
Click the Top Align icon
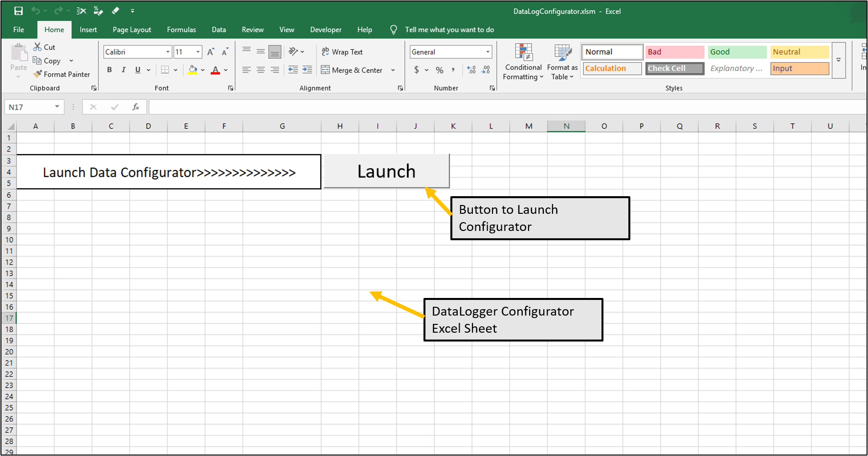coord(246,50)
